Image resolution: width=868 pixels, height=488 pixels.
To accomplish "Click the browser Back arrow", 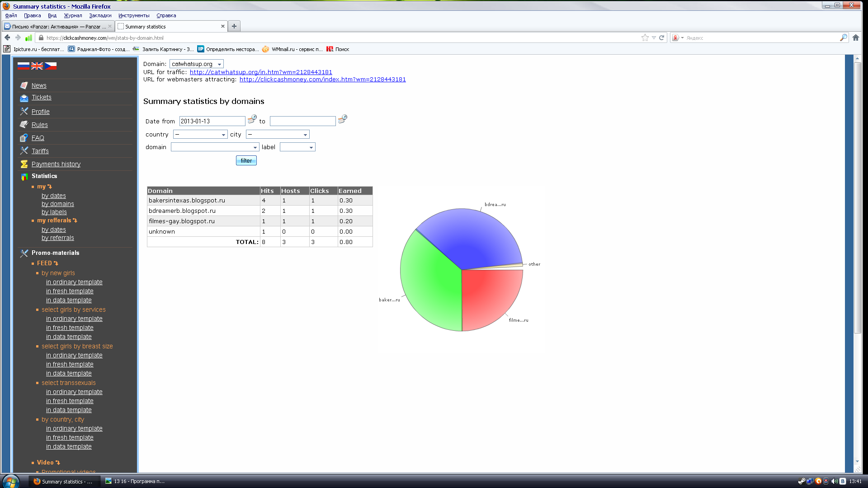I will coord(7,38).
